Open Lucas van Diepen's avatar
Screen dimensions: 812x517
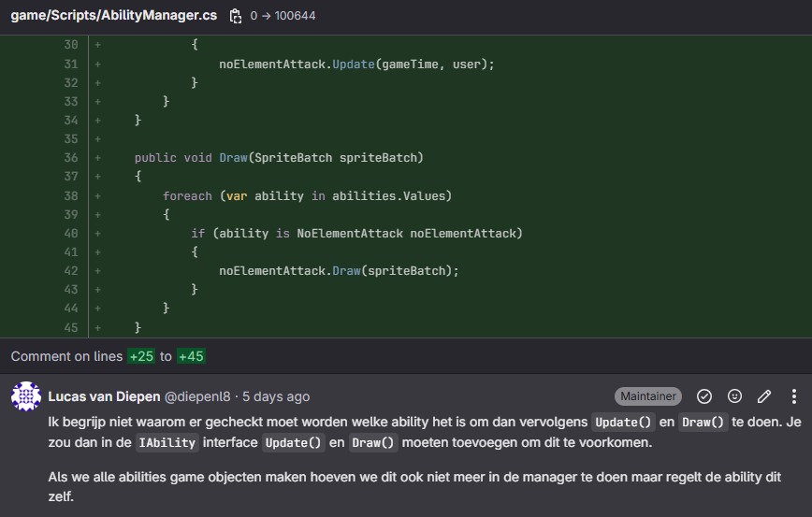(26, 396)
